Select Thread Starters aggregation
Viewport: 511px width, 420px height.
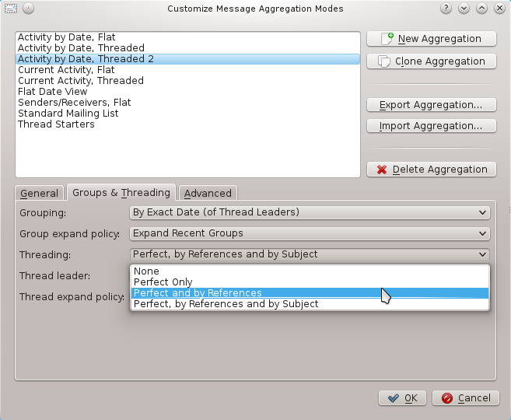187,124
